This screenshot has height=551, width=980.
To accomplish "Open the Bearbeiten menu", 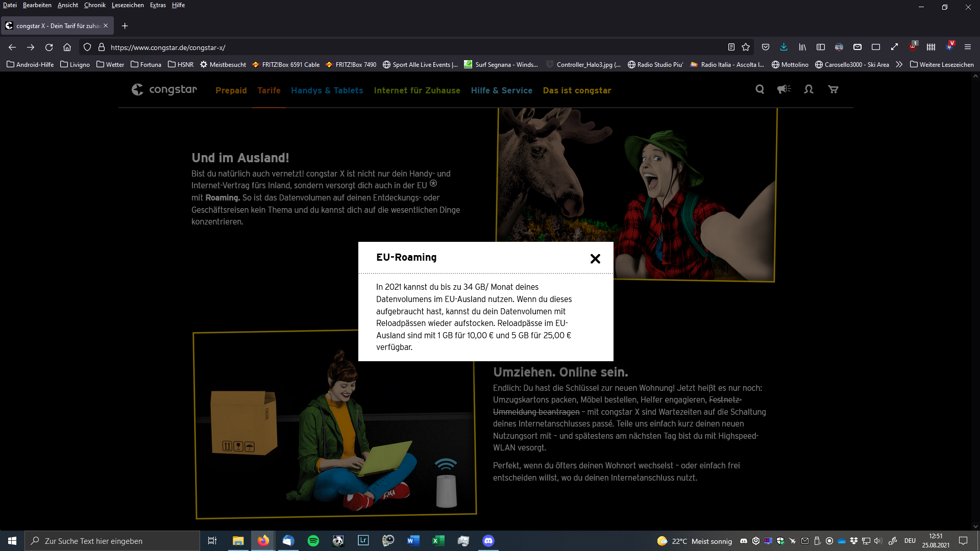I will pyautogui.click(x=37, y=5).
